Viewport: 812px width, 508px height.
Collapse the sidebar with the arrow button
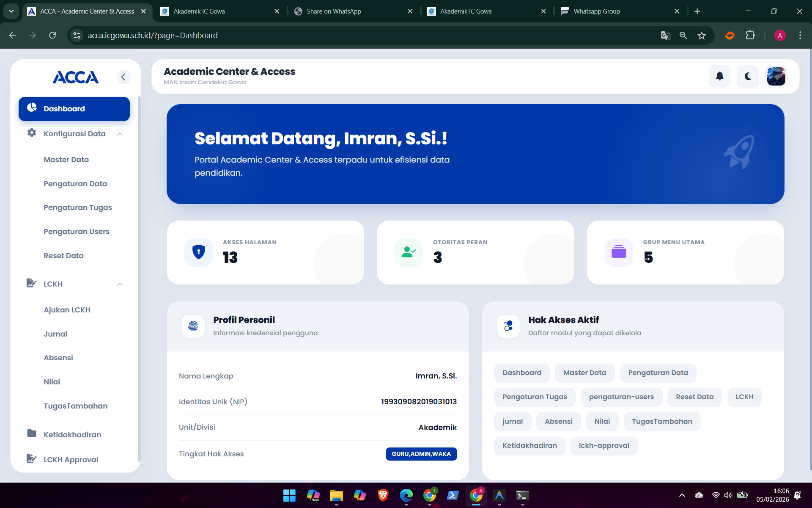pos(123,77)
